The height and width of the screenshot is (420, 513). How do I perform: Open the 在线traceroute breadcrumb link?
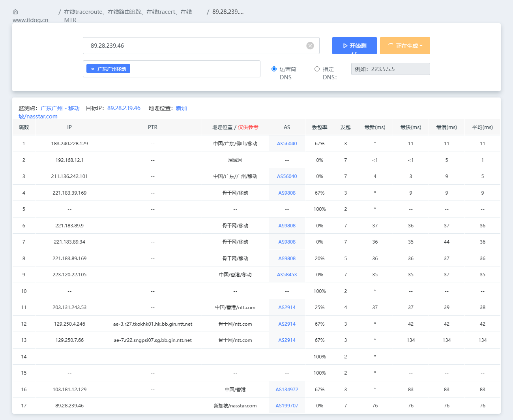[128, 16]
